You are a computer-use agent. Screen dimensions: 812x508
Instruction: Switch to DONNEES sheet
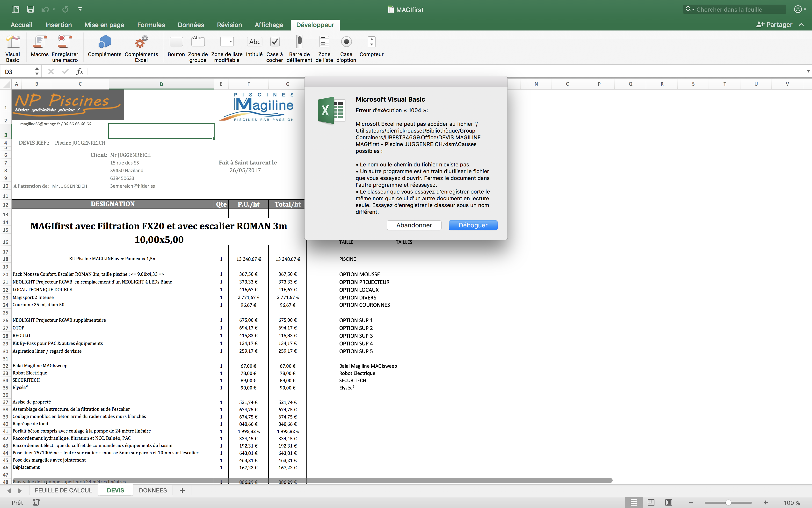(x=153, y=491)
